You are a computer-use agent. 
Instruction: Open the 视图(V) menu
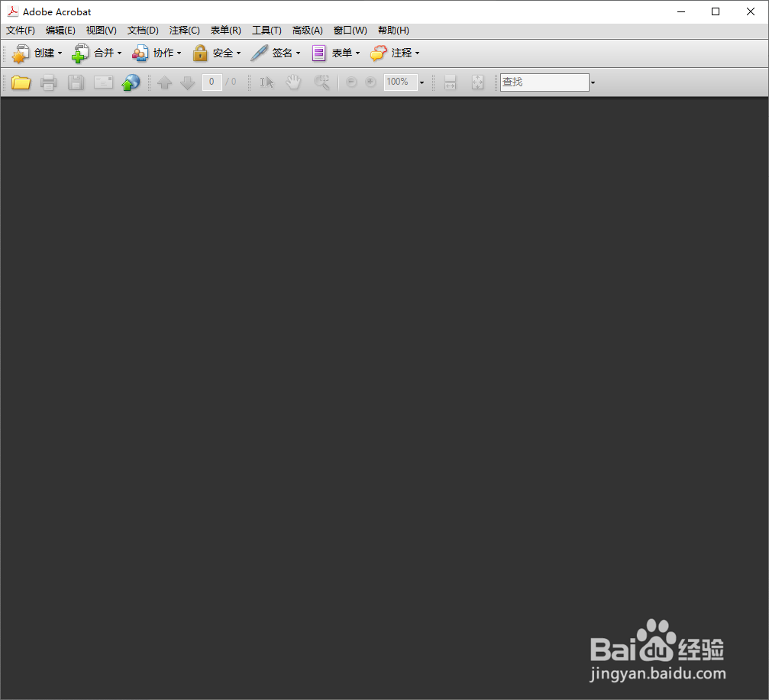click(101, 31)
